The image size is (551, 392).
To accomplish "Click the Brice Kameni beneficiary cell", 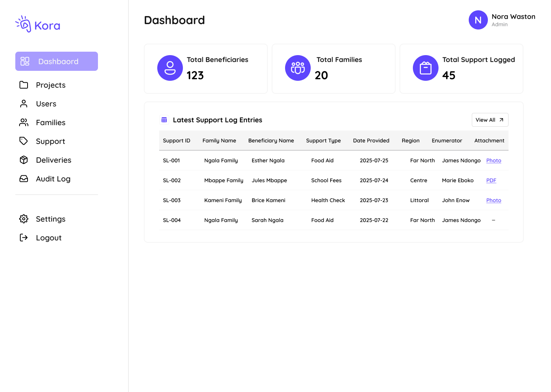I will click(x=269, y=200).
